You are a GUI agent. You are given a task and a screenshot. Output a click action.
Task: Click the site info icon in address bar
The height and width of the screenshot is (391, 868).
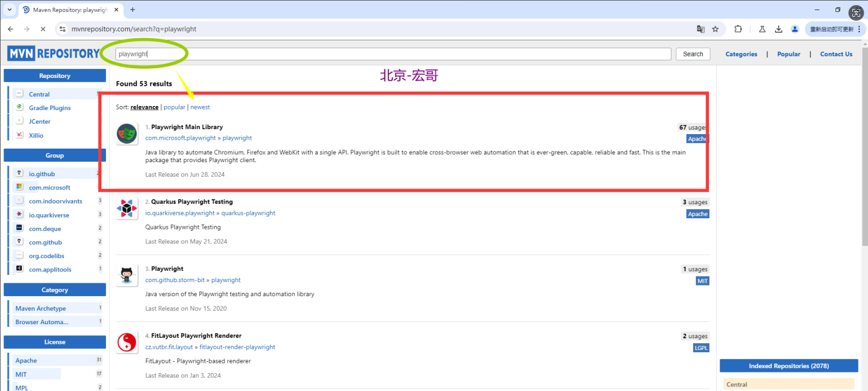point(62,29)
